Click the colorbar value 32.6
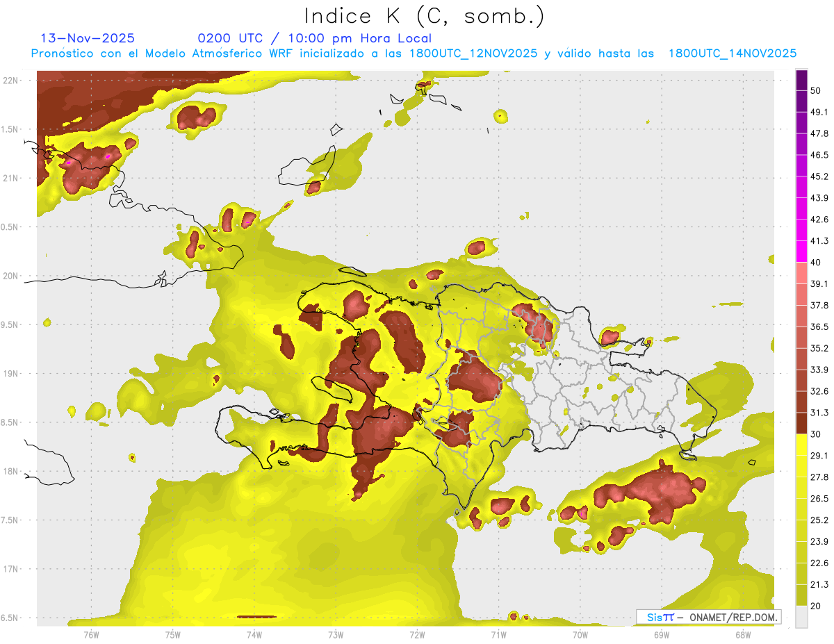This screenshot has height=644, width=834. 819,392
